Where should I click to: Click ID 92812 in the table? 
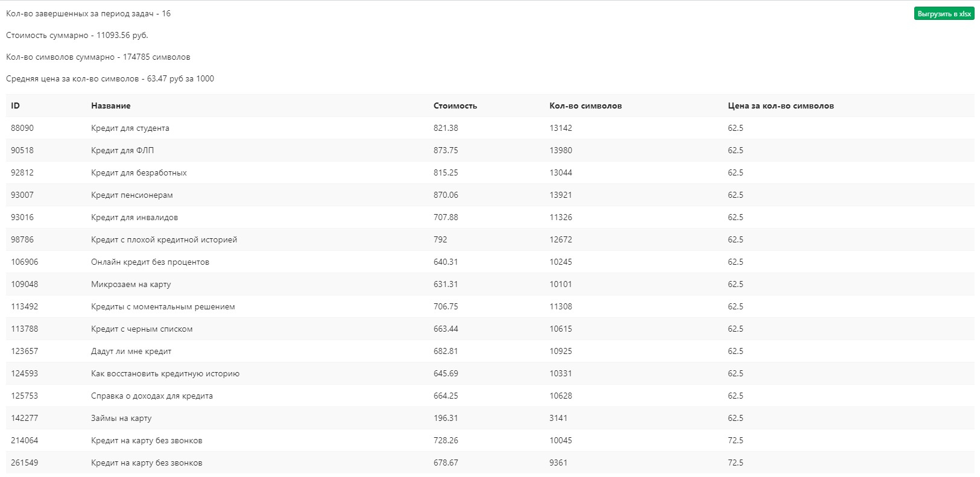point(22,172)
